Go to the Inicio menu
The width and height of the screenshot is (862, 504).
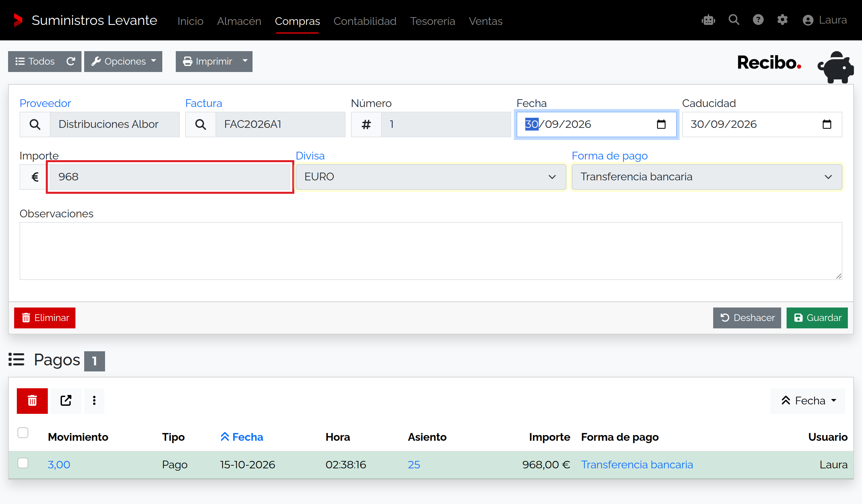(x=190, y=21)
